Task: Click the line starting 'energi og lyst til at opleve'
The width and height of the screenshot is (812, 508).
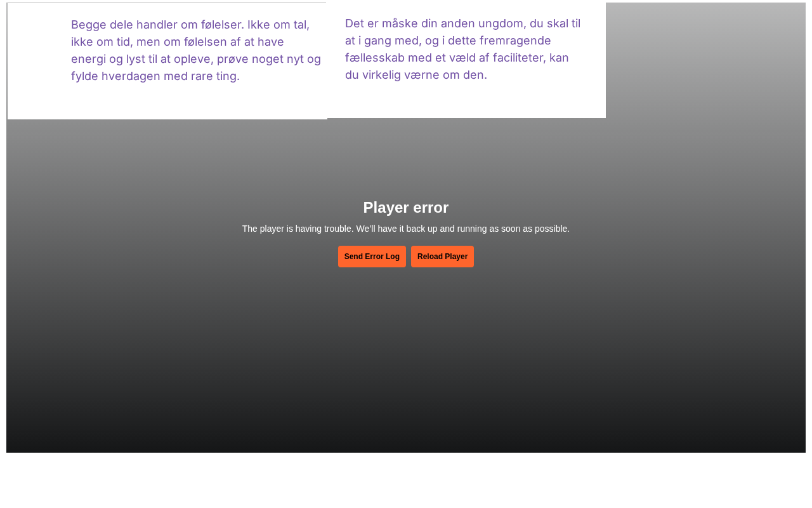Action: coord(196,59)
